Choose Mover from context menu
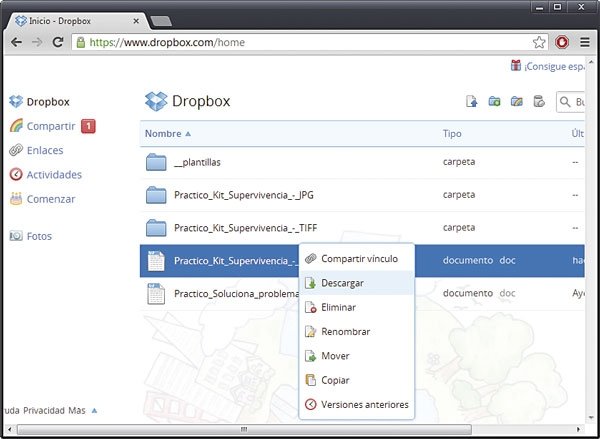The width and height of the screenshot is (600, 439). [x=357, y=356]
